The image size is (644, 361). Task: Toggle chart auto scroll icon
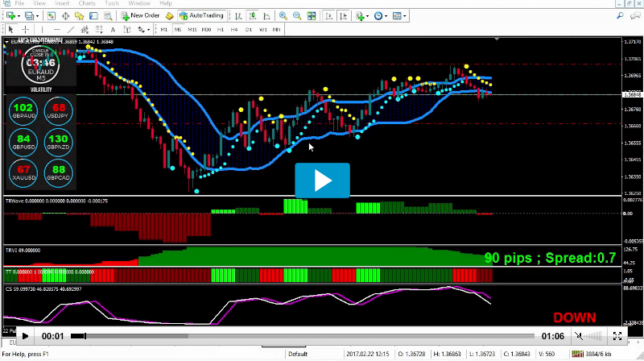pos(329,16)
